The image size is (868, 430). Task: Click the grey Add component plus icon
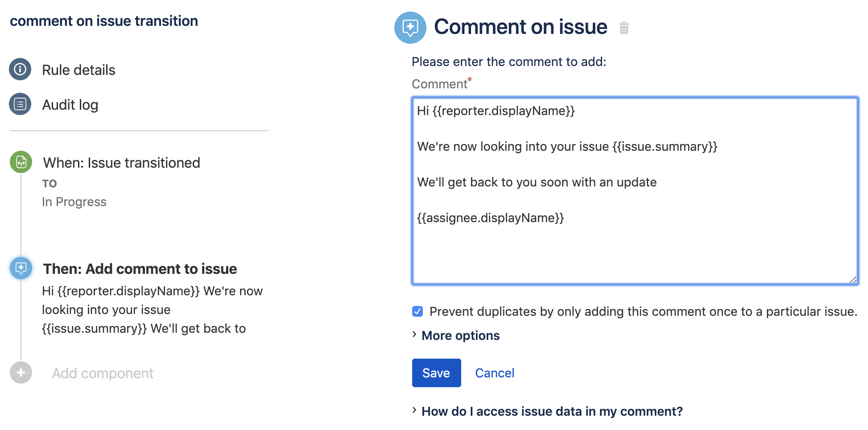(x=21, y=373)
